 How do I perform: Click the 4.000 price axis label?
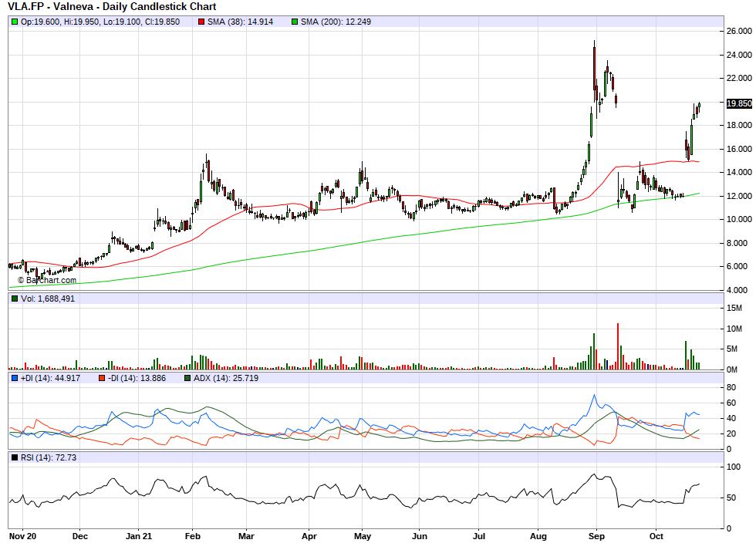[737, 290]
